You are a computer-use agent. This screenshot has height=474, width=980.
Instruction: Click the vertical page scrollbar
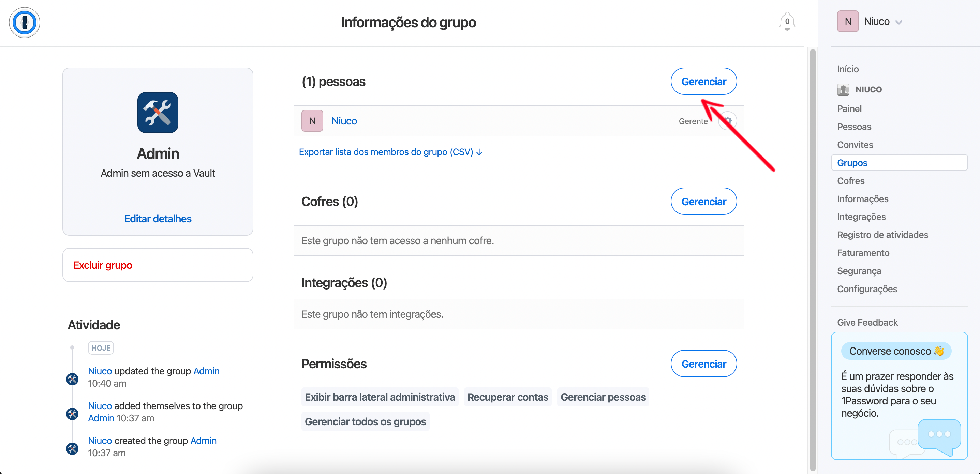coord(813,259)
